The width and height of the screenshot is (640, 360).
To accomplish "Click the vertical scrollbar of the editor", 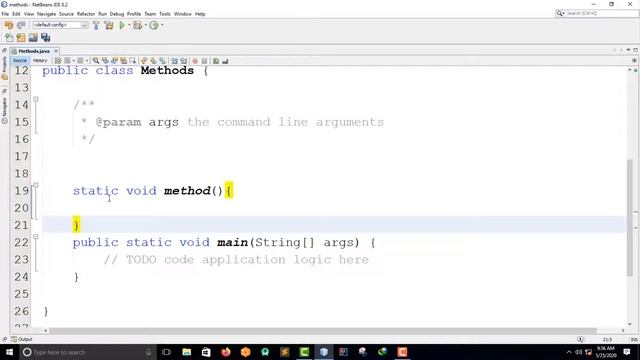I will [x=630, y=218].
